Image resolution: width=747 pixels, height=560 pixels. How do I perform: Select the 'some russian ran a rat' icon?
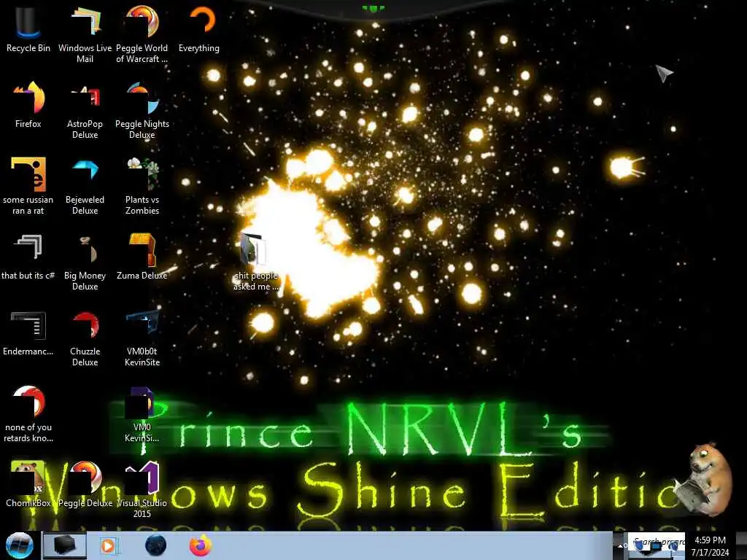tap(28, 186)
